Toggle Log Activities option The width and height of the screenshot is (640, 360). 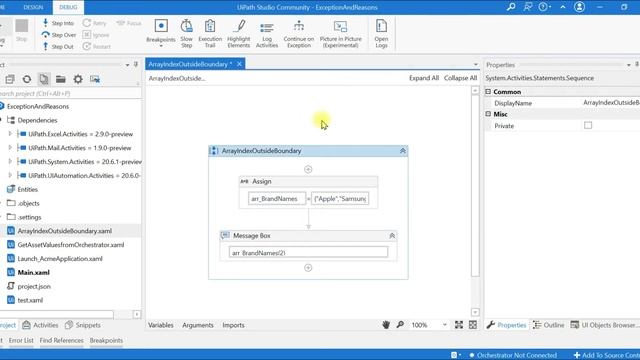pyautogui.click(x=267, y=33)
